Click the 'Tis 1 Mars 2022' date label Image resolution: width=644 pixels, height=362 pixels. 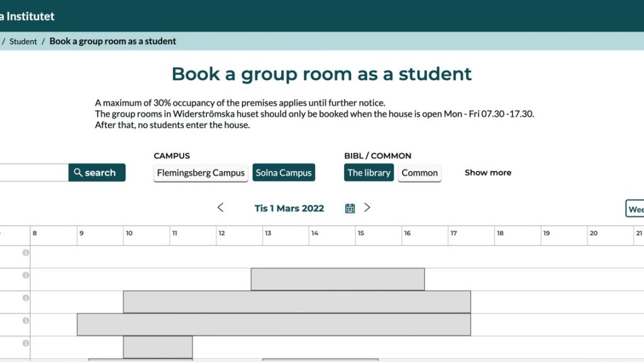(289, 208)
